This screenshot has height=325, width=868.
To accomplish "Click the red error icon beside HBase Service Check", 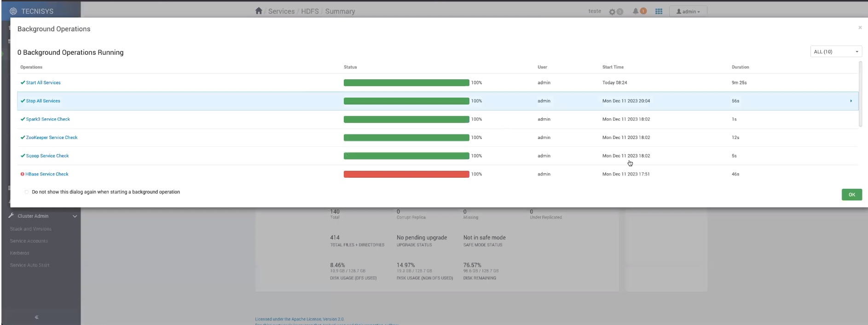I will tap(22, 174).
